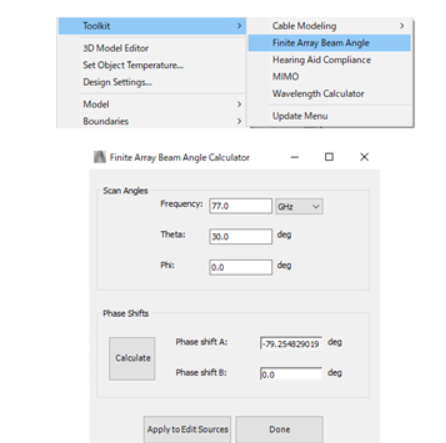Click the Finite Array Beam Angle Calculator title icon
This screenshot has height=443, width=446.
99,157
